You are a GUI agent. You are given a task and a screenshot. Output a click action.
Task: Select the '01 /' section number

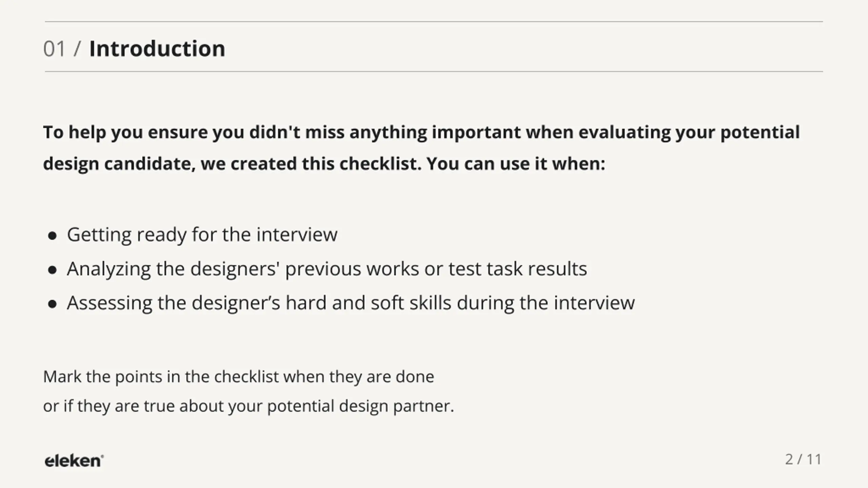[62, 48]
